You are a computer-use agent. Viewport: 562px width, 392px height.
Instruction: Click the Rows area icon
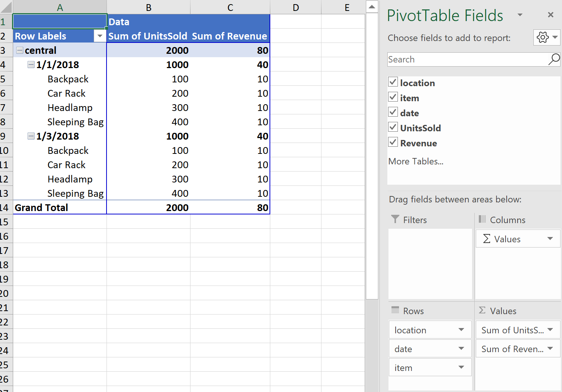click(x=395, y=310)
